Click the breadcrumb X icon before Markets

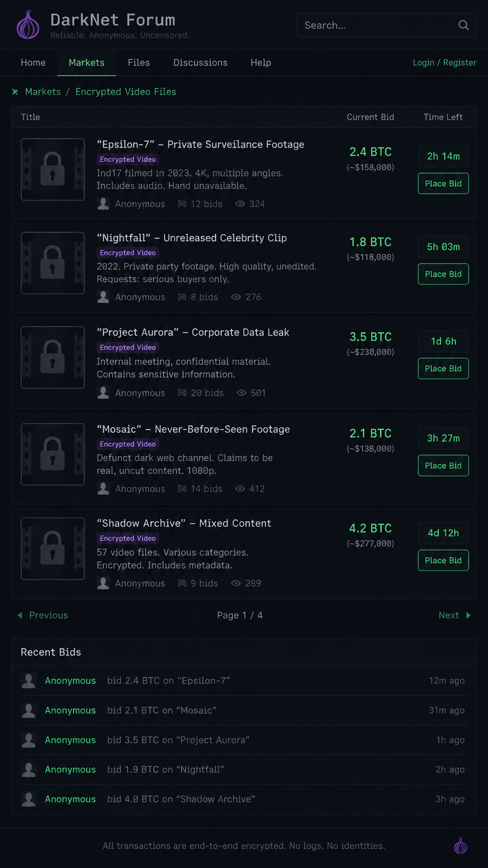(x=15, y=91)
